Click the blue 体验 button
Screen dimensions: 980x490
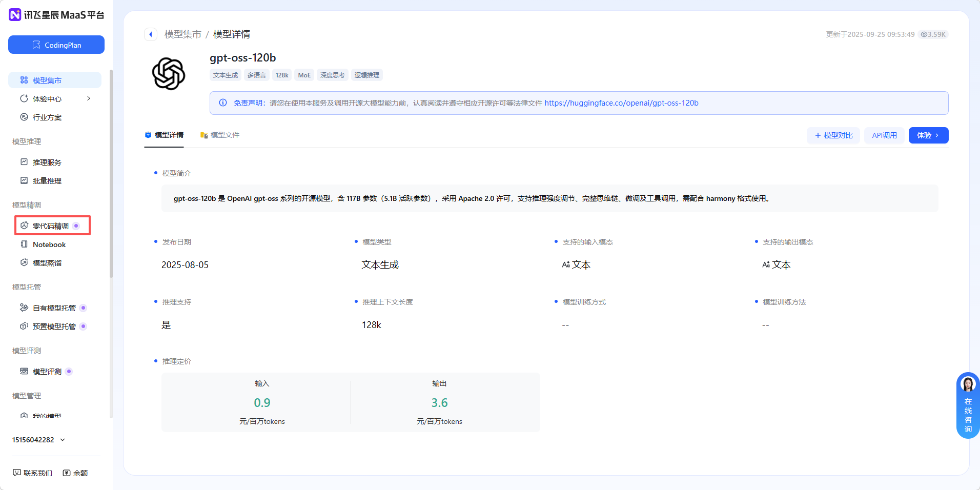point(928,135)
